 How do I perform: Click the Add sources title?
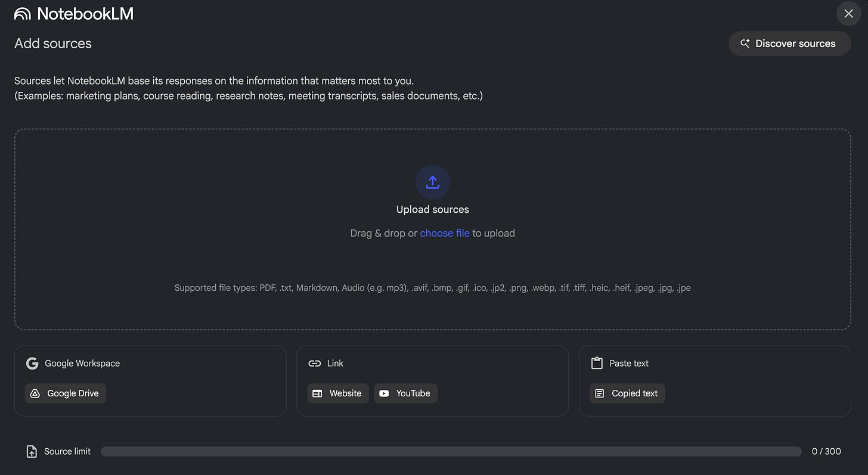(53, 44)
